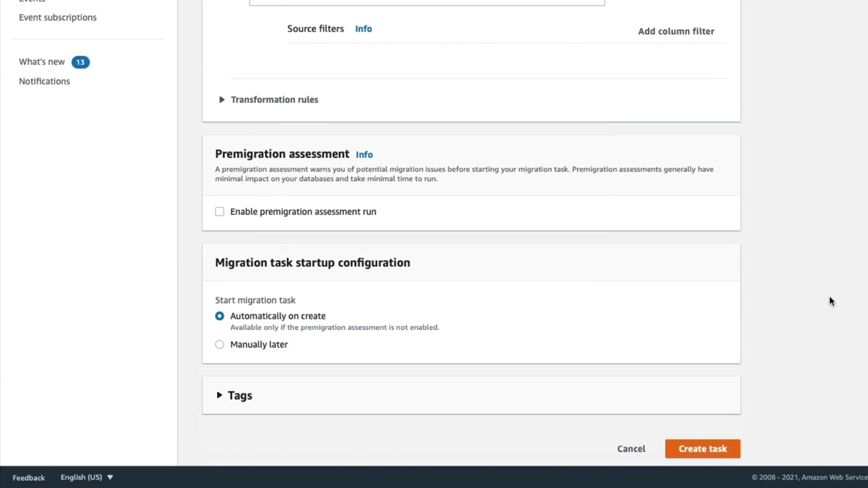The image size is (868, 488).
Task: Cancel the migration task creation
Action: click(x=631, y=449)
